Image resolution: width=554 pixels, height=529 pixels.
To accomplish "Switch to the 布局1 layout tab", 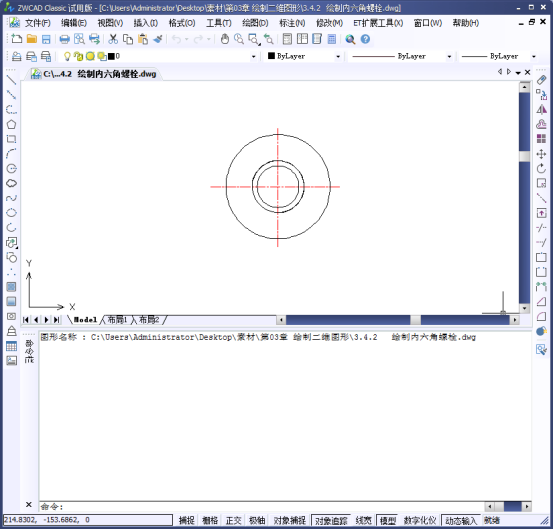I will [x=117, y=320].
